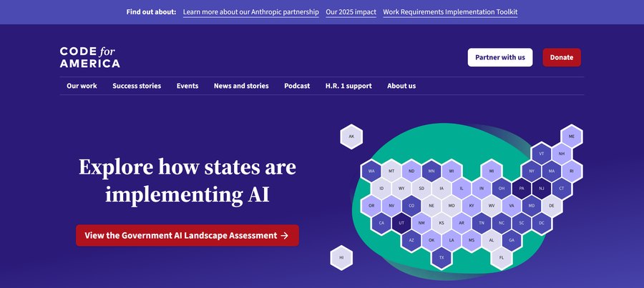Click the AL hexagon tile
644x288 pixels.
click(x=492, y=240)
